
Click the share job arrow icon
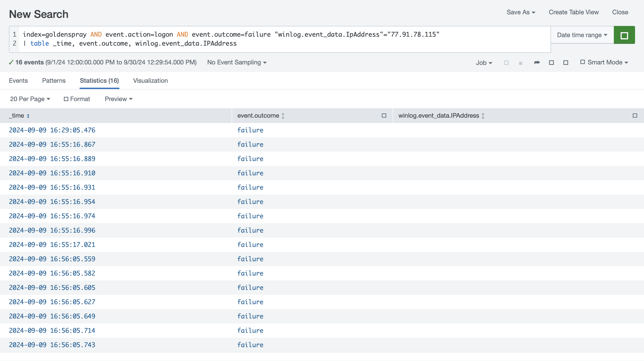(x=537, y=62)
